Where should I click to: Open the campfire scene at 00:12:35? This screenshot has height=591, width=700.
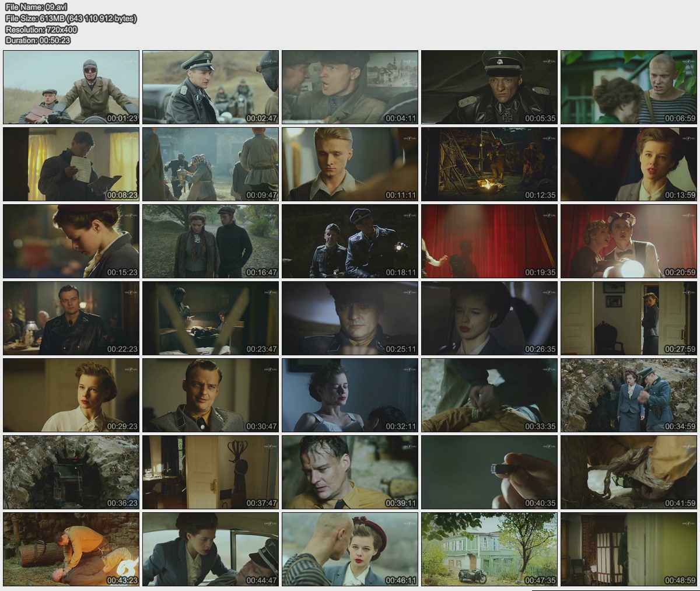489,164
